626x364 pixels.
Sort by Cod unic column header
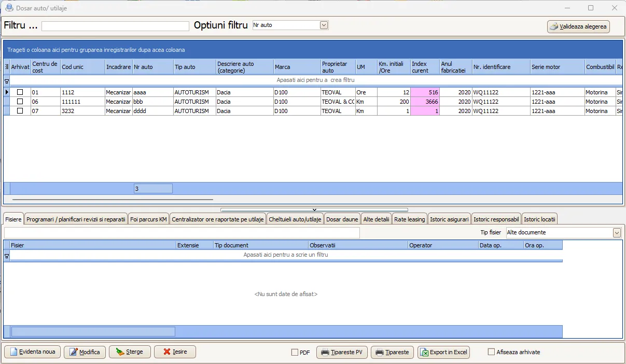click(x=82, y=67)
